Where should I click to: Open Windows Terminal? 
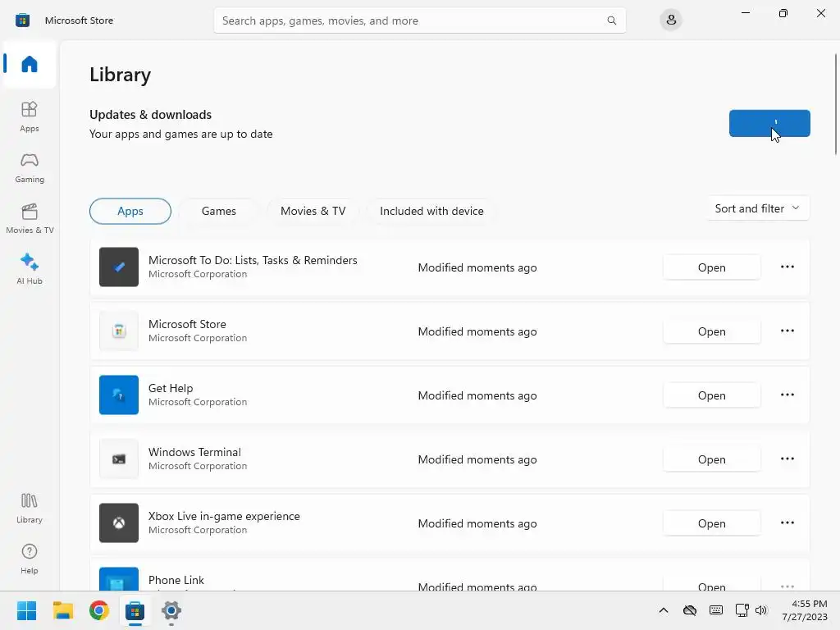pyautogui.click(x=711, y=459)
